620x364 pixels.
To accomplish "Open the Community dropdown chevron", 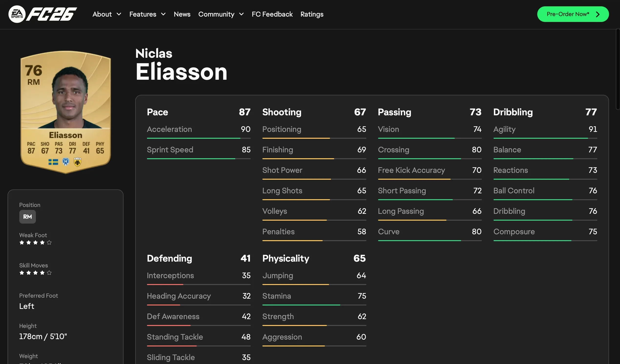I will [241, 14].
